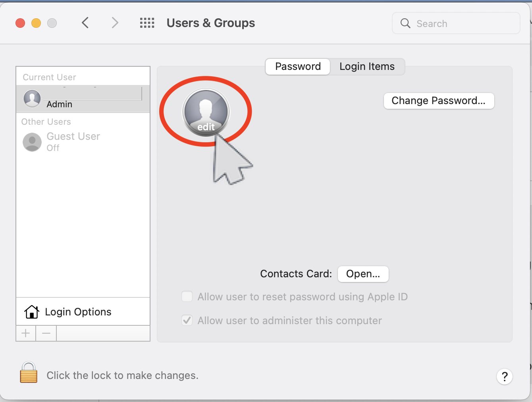Switch to the Password tab
This screenshot has width=532, height=402.
point(298,66)
